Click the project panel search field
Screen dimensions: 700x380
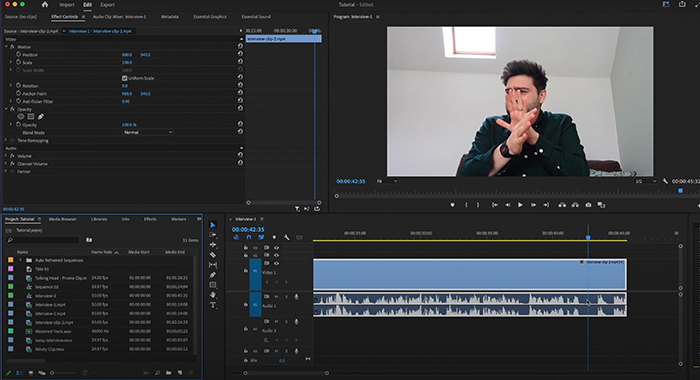tap(43, 240)
